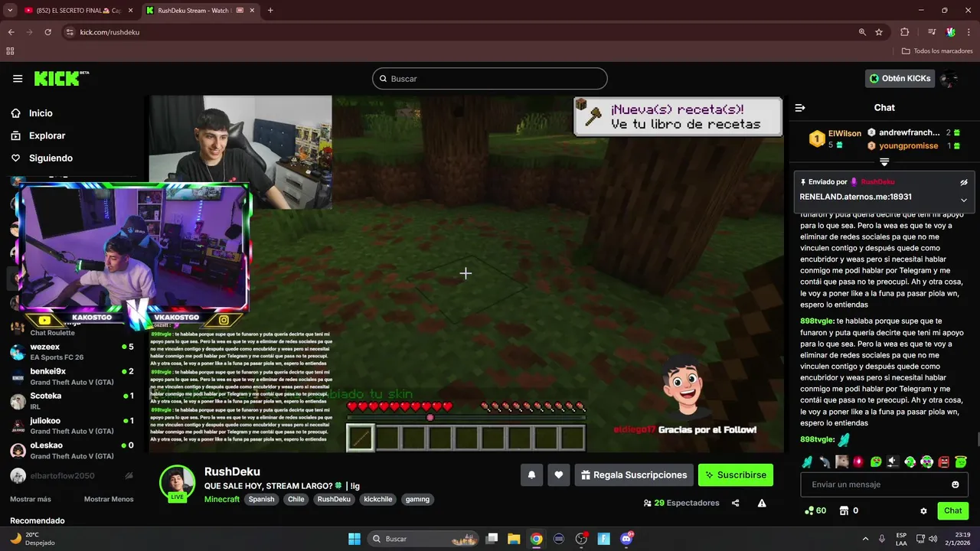980x551 pixels.
Task: Expand the pinned RENELAND message chevron
Action: pos(964,200)
